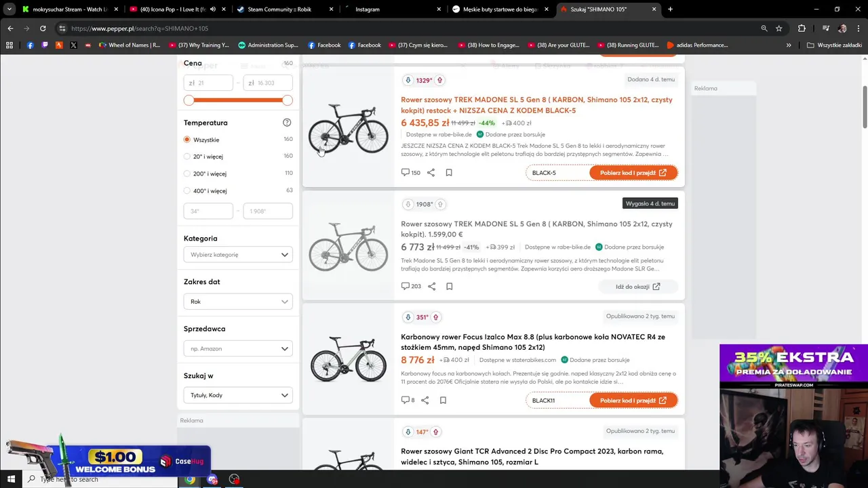This screenshot has width=868, height=488.
Task: Open the Karbonowy rower Focus Izalco title
Action: coord(533,342)
